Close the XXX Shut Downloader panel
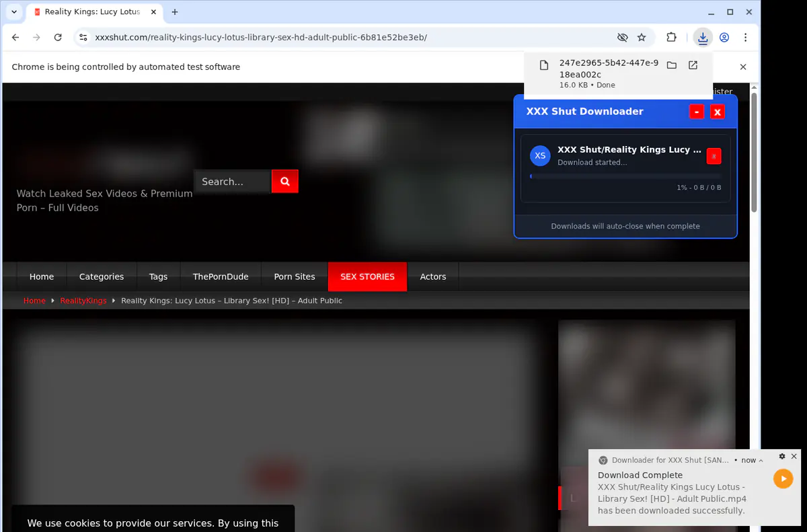 (x=718, y=112)
